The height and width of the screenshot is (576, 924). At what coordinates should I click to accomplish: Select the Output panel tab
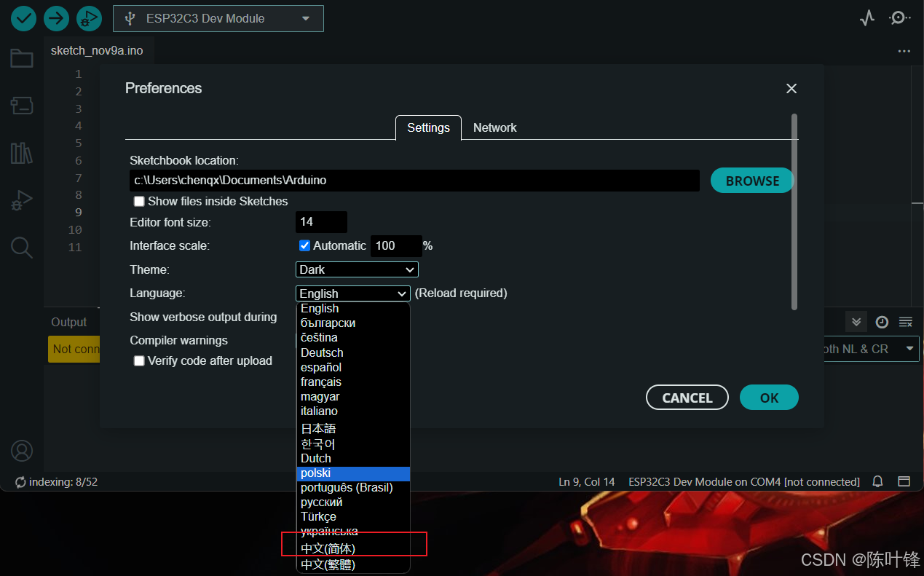tap(69, 322)
